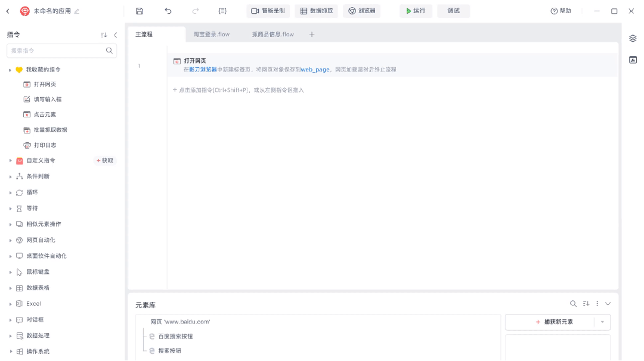
Task: Open the image library icon in the right sidebar
Action: 633,60
